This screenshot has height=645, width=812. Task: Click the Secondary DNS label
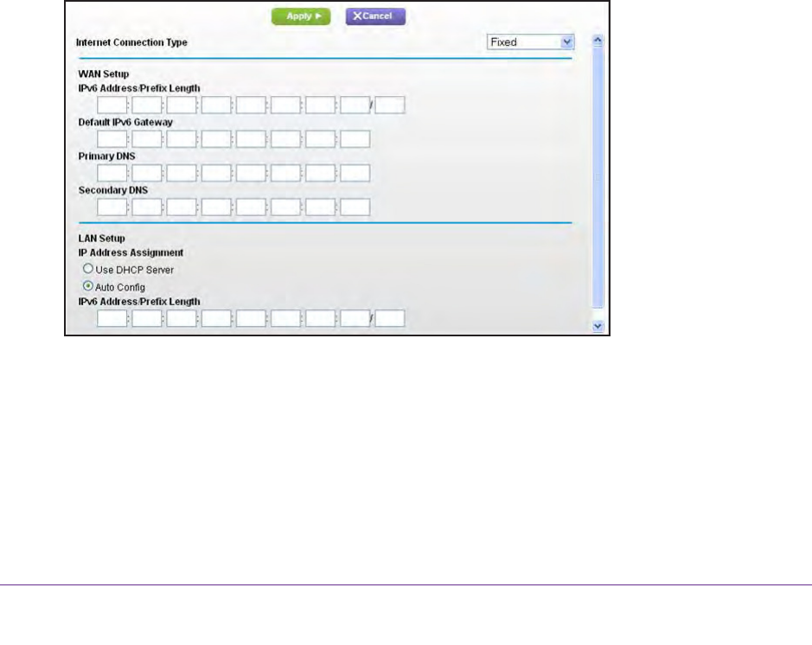113,190
